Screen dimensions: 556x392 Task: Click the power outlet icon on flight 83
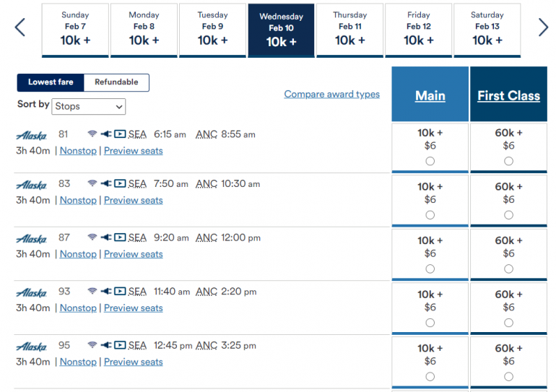106,184
